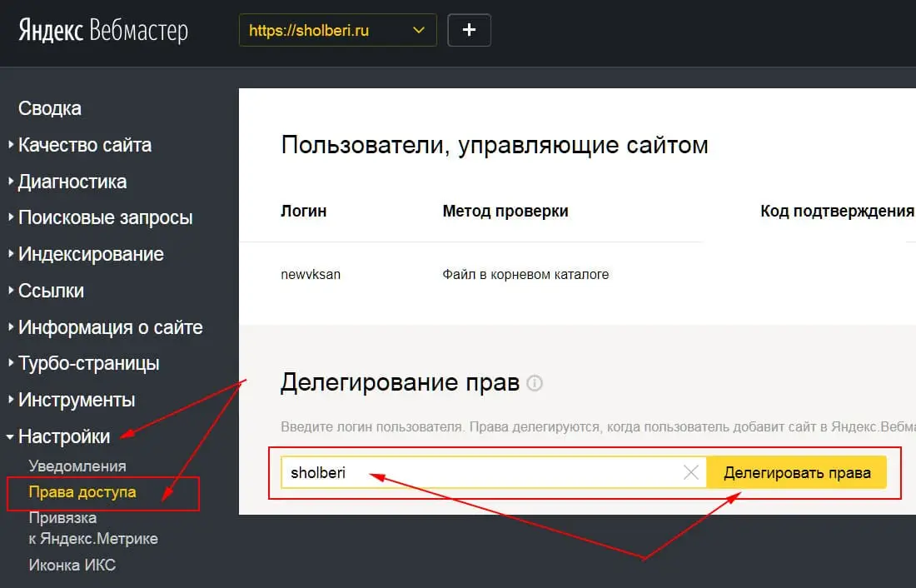Expand Поисковые запросы section
Screen dimensions: 916x588
[101, 217]
